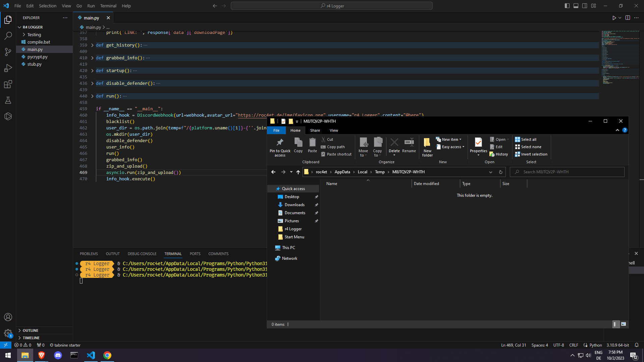The width and height of the screenshot is (644, 362).
Task: Refresh the File Explorer folder
Action: click(x=501, y=172)
